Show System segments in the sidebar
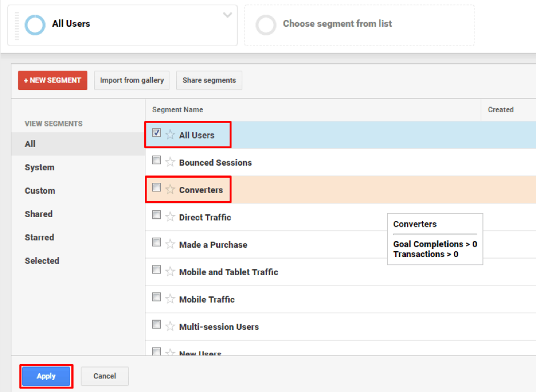Viewport: 536px width, 392px height. 39,168
